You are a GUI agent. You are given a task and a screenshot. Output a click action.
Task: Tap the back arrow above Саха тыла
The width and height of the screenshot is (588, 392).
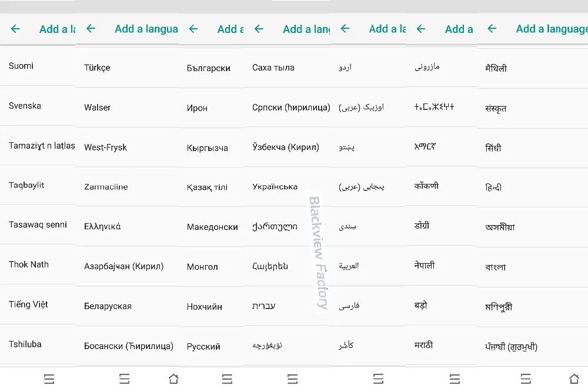(259, 29)
